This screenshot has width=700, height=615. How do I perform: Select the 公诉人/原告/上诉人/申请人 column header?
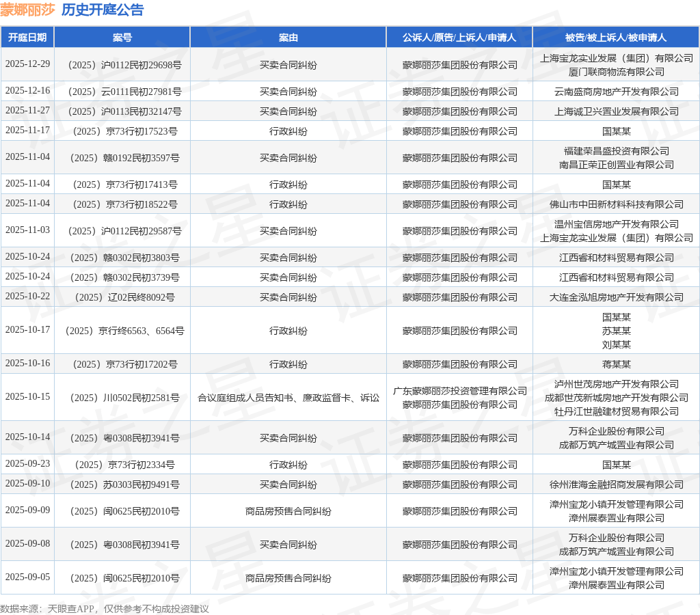pyautogui.click(x=459, y=38)
